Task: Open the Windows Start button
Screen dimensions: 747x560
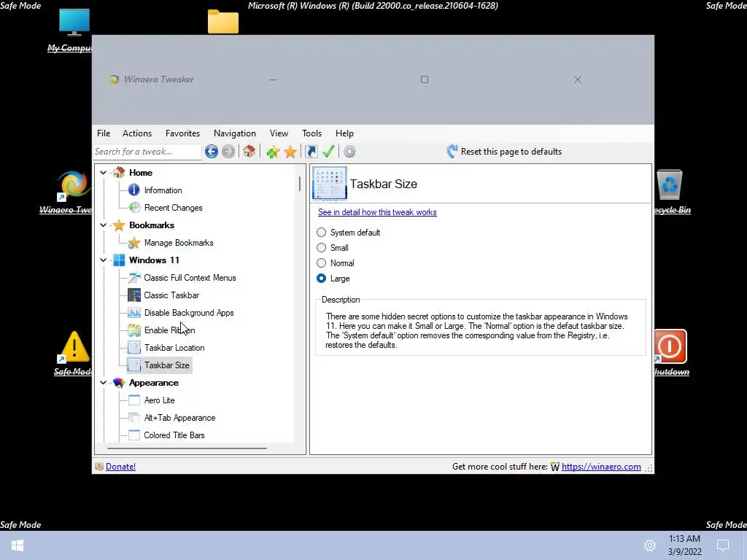Action: [18, 545]
